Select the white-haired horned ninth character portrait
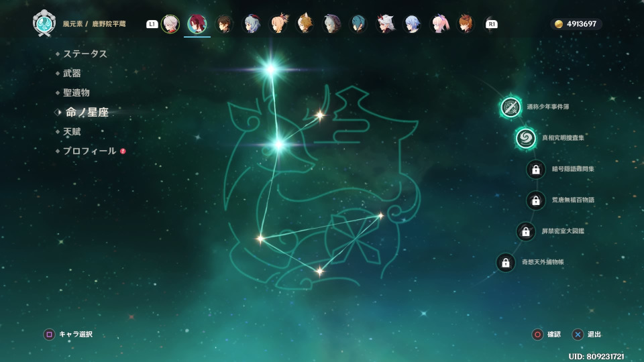The image size is (644, 362). tap(385, 24)
